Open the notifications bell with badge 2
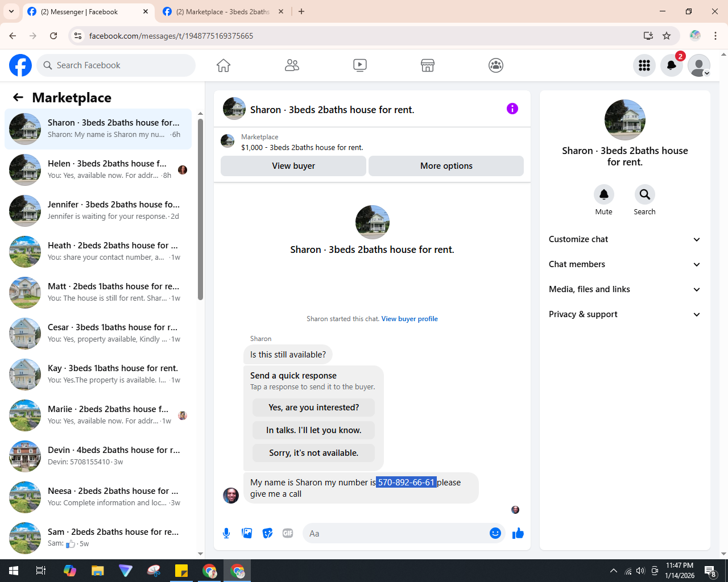The height and width of the screenshot is (582, 728). tap(672, 65)
